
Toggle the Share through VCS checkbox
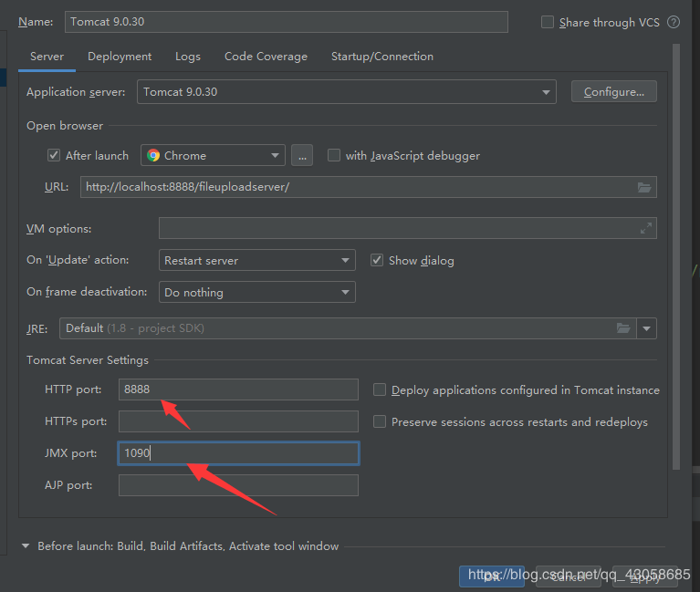click(x=548, y=22)
